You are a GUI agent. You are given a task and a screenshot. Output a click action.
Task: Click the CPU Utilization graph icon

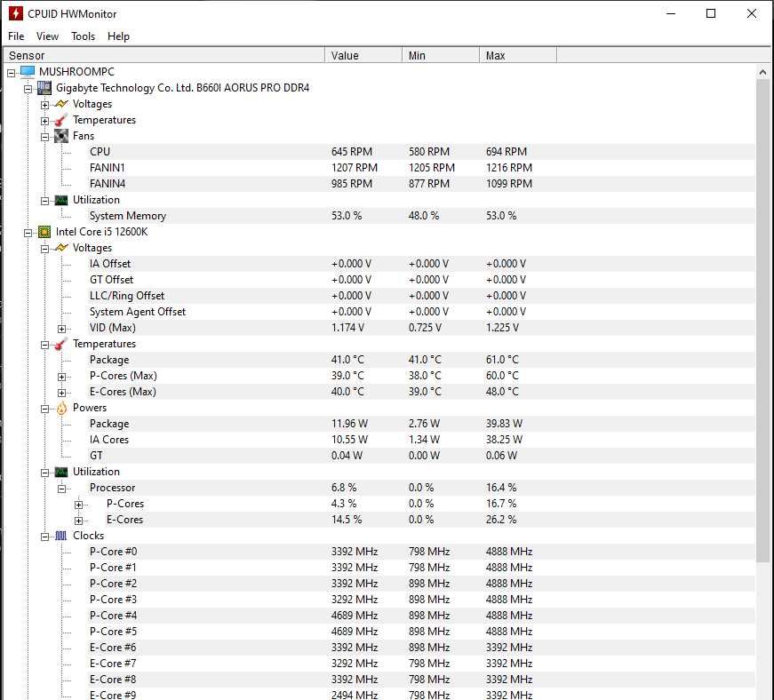(61, 472)
